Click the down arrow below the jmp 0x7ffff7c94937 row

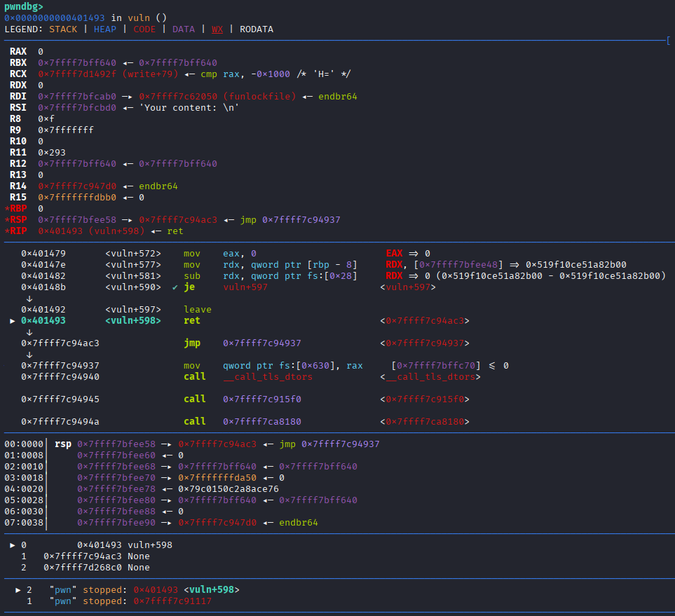pos(29,355)
